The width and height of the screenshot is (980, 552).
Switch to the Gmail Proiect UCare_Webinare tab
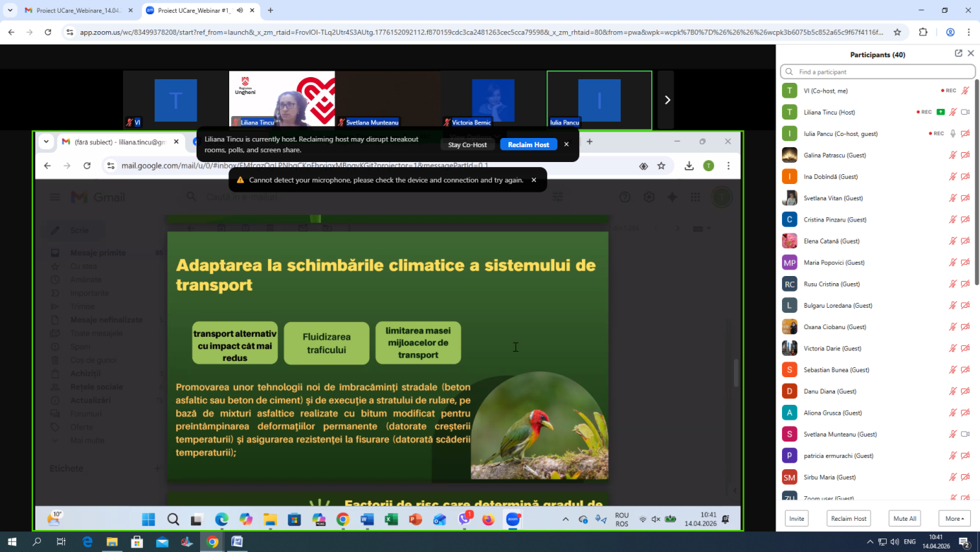tap(73, 11)
